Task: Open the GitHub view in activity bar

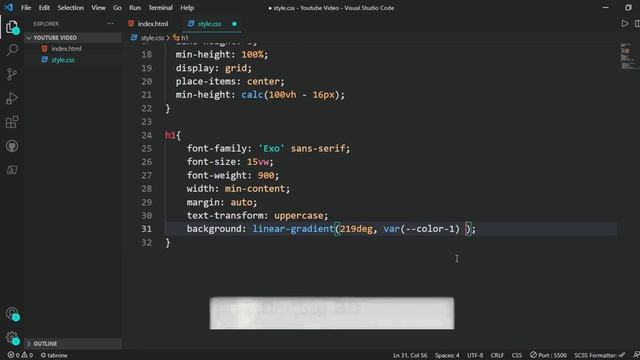Action: click(x=12, y=146)
